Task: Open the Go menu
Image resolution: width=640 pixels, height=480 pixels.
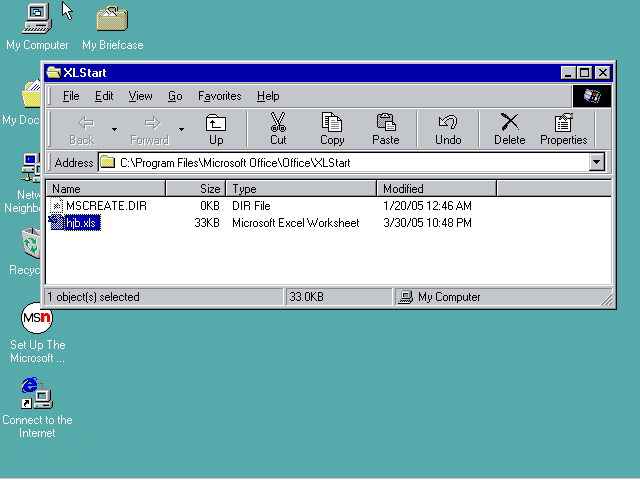Action: coord(175,96)
